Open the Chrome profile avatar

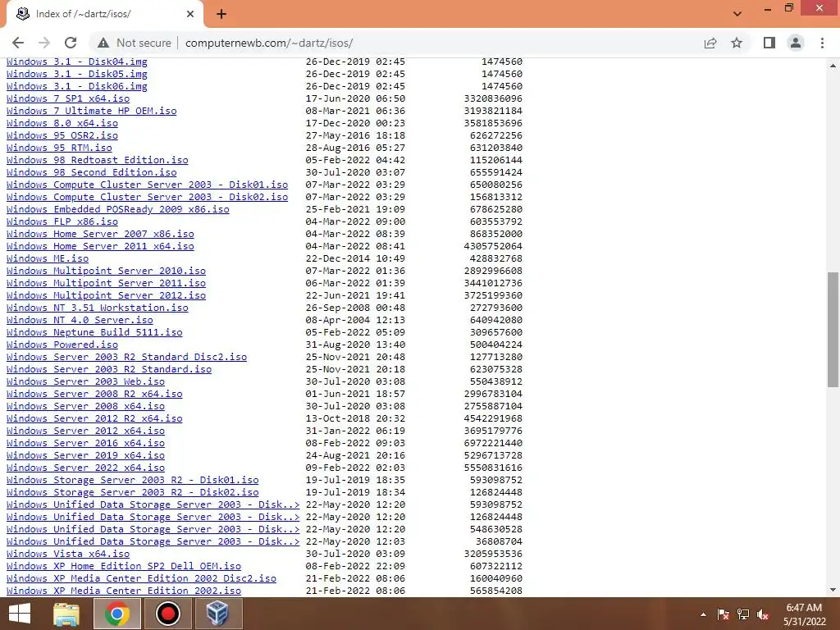[x=796, y=43]
